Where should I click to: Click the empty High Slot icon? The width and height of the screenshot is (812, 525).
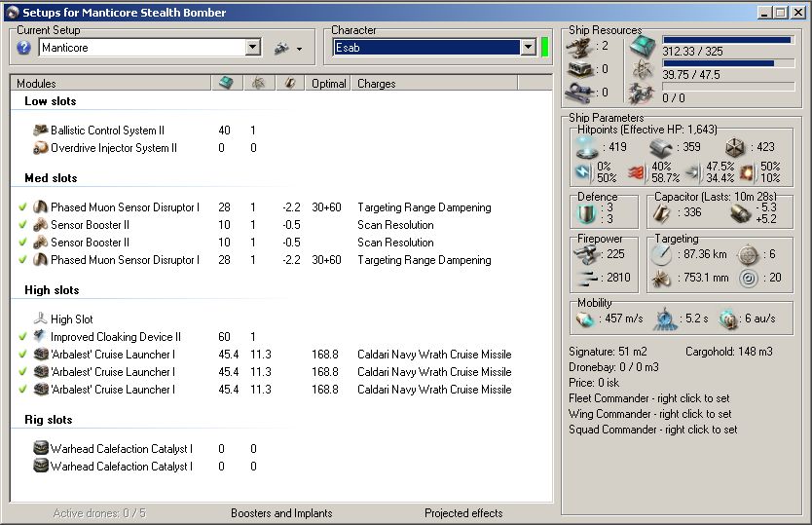pos(40,319)
